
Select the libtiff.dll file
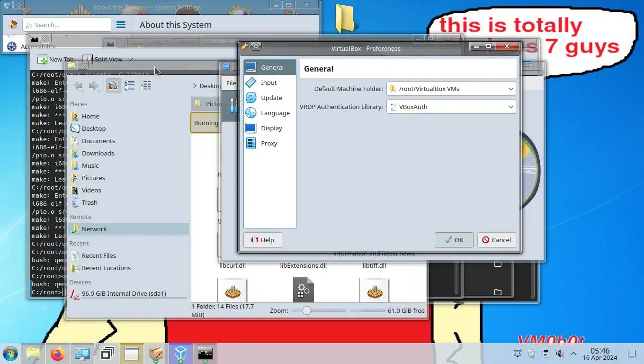(x=375, y=265)
